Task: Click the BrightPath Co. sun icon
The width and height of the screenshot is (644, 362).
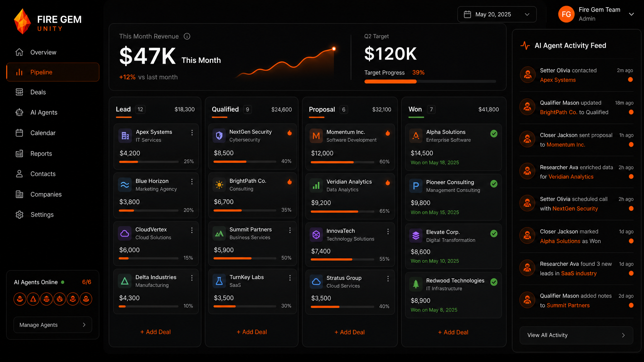Action: (x=219, y=185)
